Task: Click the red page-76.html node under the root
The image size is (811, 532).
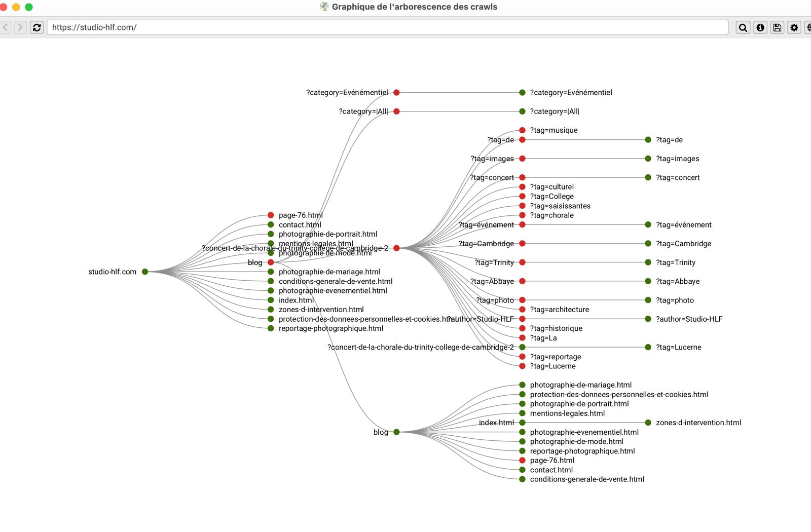Action: pos(271,215)
